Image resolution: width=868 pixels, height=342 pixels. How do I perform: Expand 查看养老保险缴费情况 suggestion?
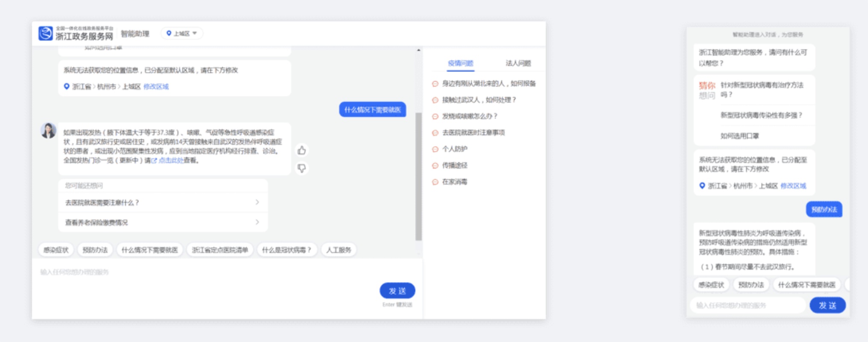pyautogui.click(x=163, y=222)
